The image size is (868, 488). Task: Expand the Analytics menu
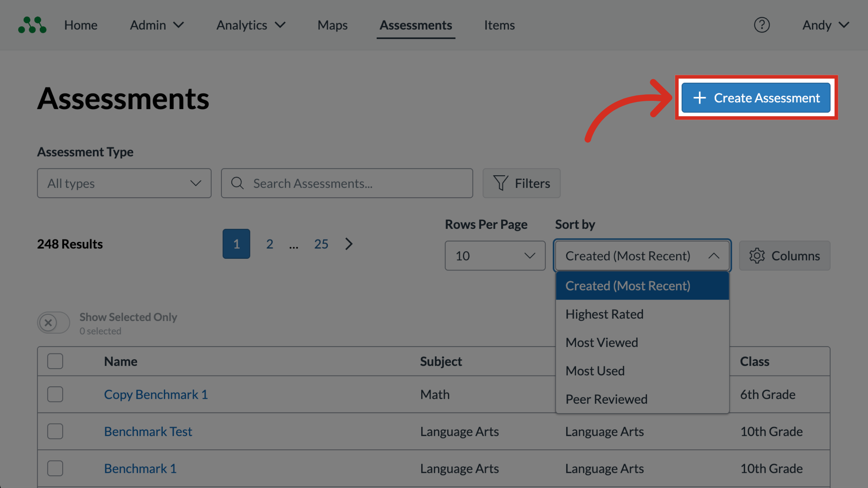(251, 25)
